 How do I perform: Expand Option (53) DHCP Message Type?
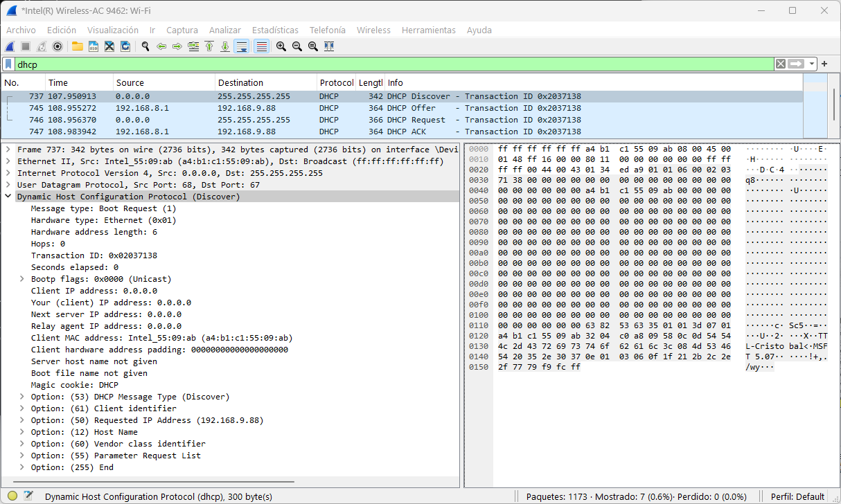[22, 397]
